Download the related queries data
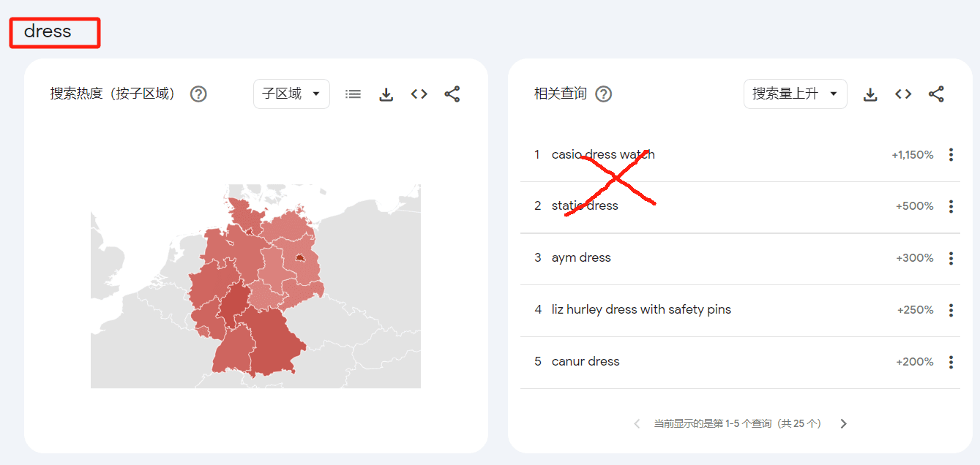The image size is (980, 465). point(870,94)
